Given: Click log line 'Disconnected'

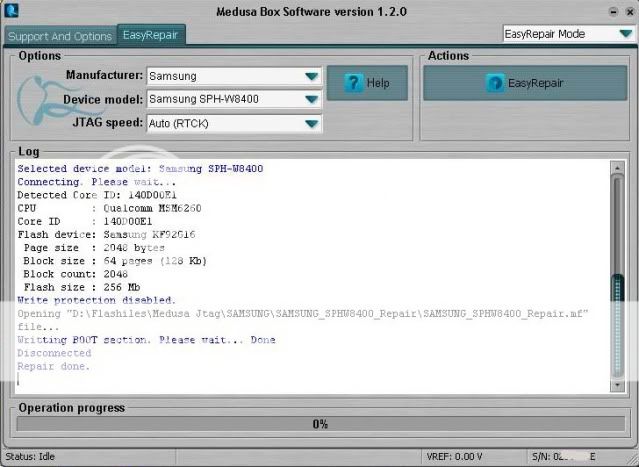Looking at the screenshot, I should pos(54,353).
